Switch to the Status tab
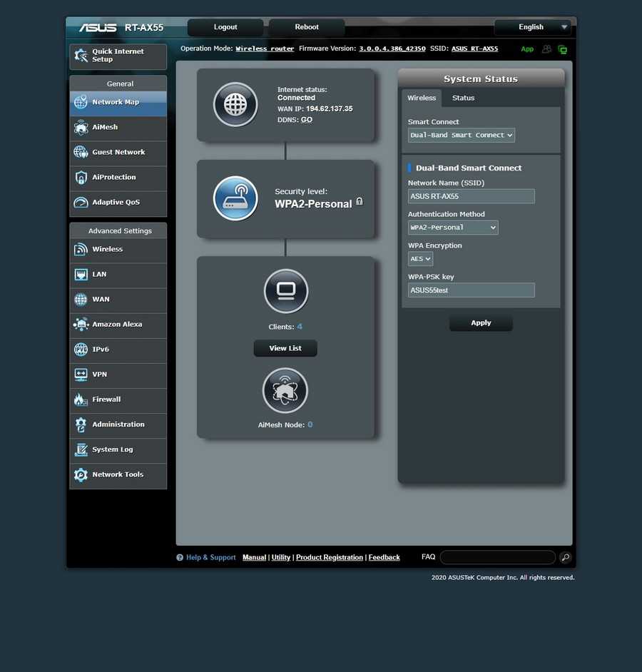This screenshot has height=672, width=642. 463,98
